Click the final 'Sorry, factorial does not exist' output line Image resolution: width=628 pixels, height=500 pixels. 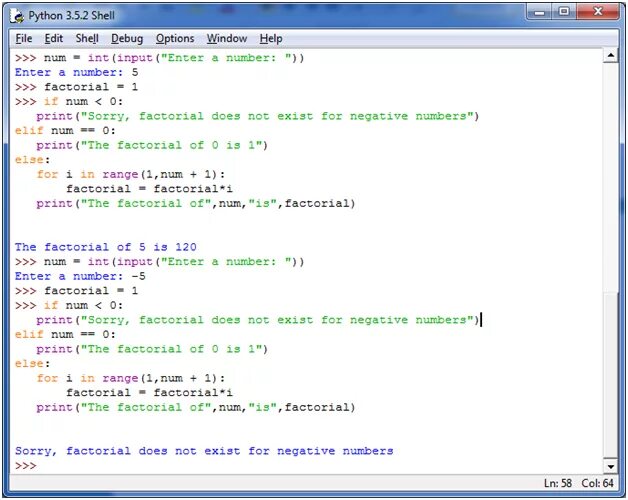click(x=204, y=451)
